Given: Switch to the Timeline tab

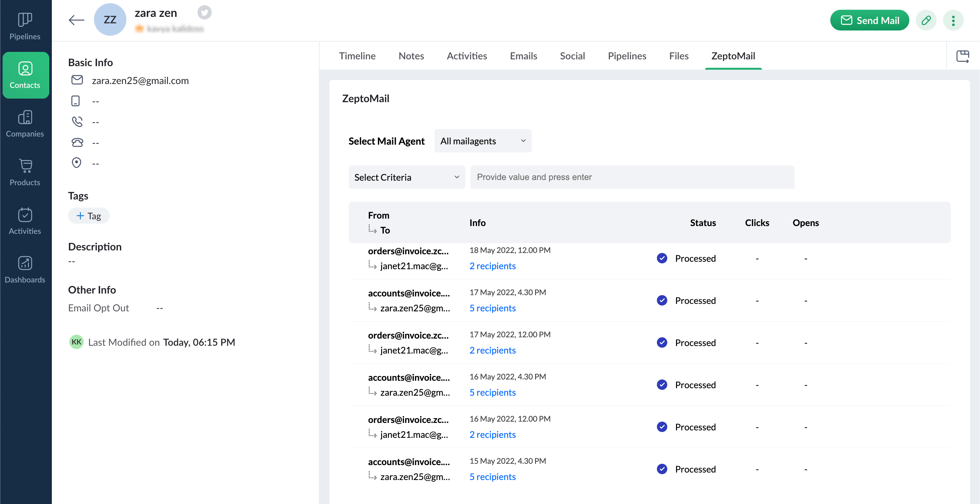Looking at the screenshot, I should pyautogui.click(x=357, y=56).
